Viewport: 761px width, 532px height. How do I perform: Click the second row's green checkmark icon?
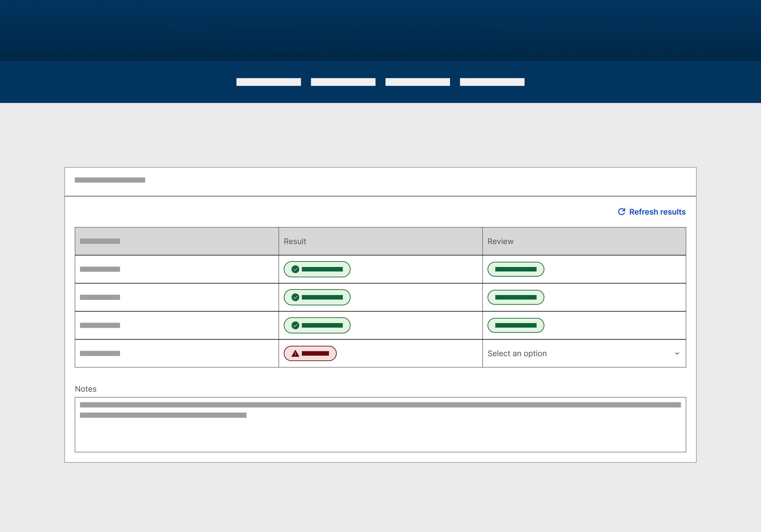295,297
